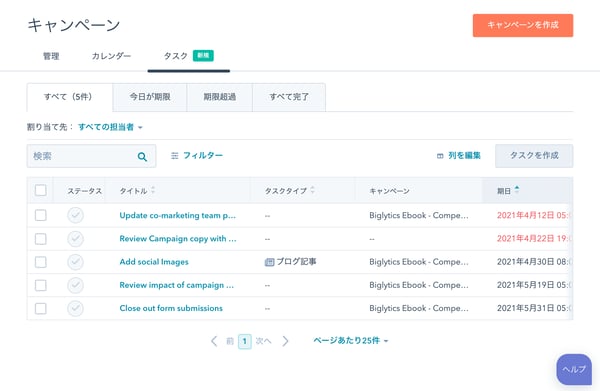Click the search magnifier icon
The height and width of the screenshot is (391, 600).
pyautogui.click(x=142, y=156)
